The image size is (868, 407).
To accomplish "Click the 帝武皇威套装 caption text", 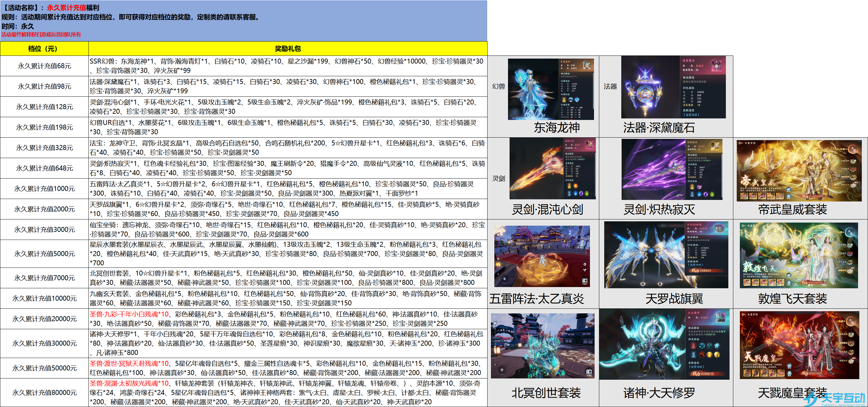I will click(x=793, y=210).
